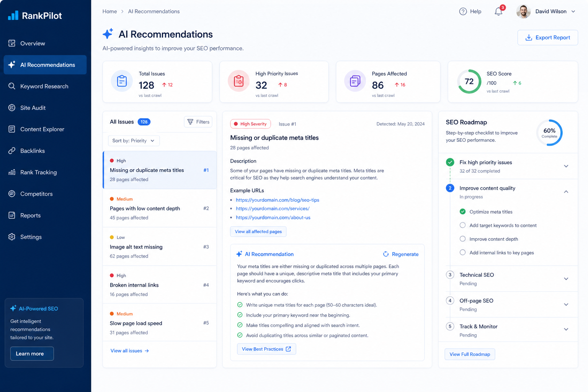Image resolution: width=588 pixels, height=392 pixels.
Task: Click the Site Audit sidebar icon
Action: click(x=12, y=108)
